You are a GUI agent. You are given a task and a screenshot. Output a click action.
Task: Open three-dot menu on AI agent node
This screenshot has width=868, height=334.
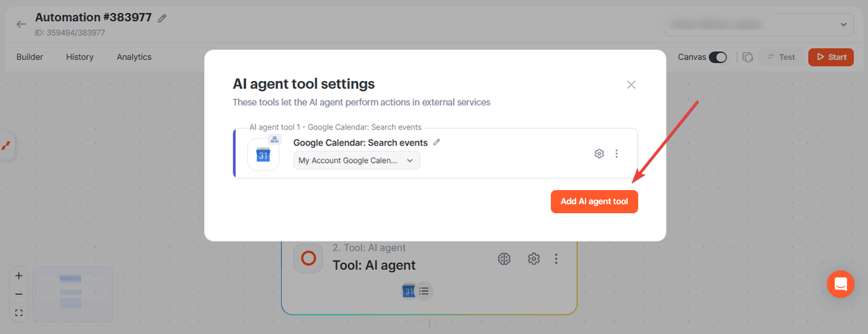pos(556,259)
